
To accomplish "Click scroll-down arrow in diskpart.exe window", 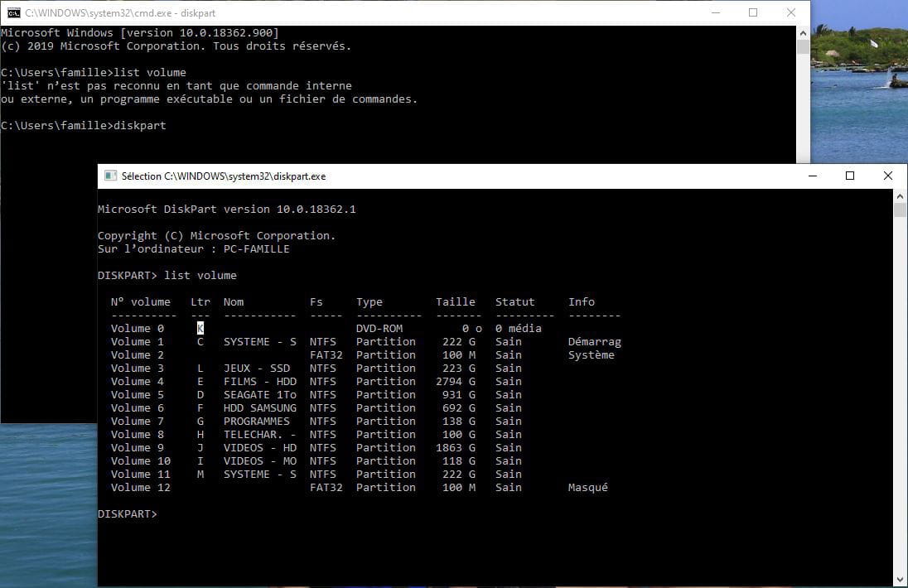I will (x=900, y=580).
